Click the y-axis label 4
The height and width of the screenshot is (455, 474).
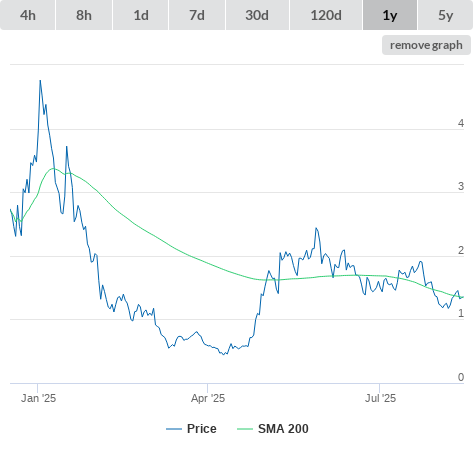(x=461, y=123)
